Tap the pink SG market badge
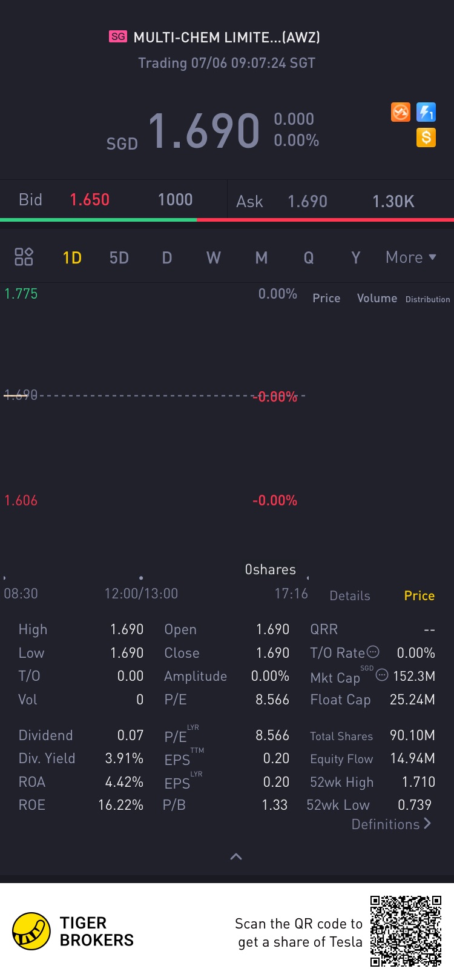Viewport: 454px width, 980px height. pyautogui.click(x=118, y=36)
